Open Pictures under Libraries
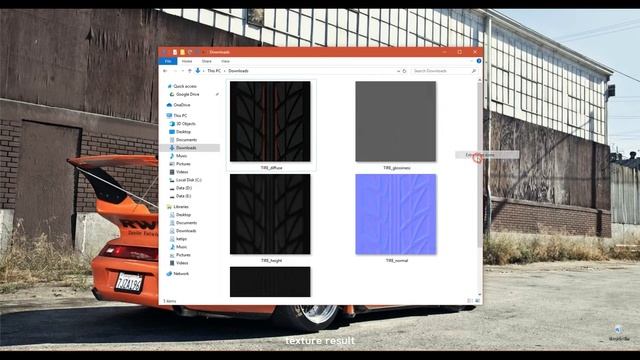The width and height of the screenshot is (640, 360). tap(183, 255)
